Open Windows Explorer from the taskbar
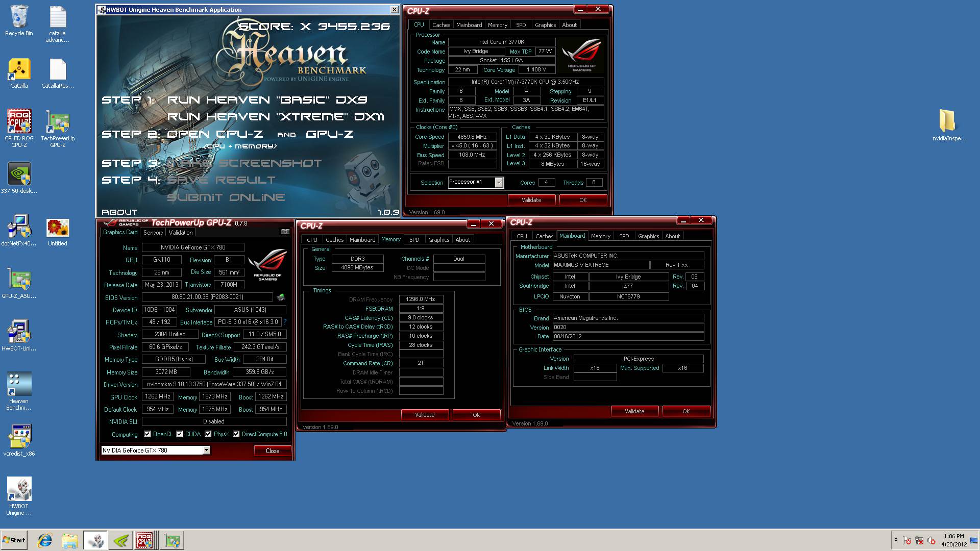The height and width of the screenshot is (551, 980). click(70, 540)
